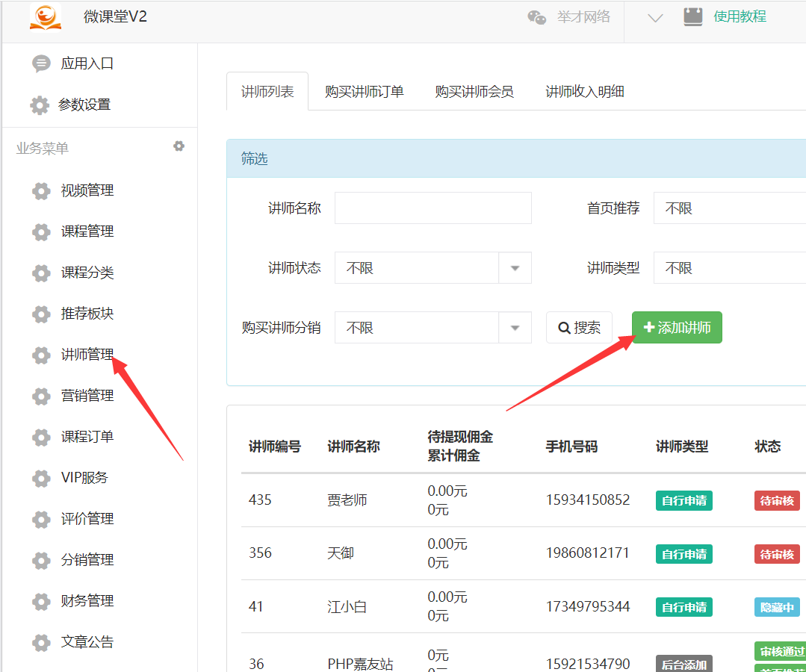Open 文章公告 menu item
Image resolution: width=806 pixels, height=672 pixels.
tap(87, 643)
